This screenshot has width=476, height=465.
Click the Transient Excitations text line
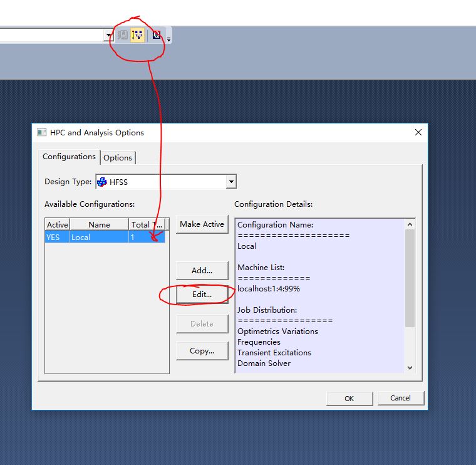click(274, 353)
